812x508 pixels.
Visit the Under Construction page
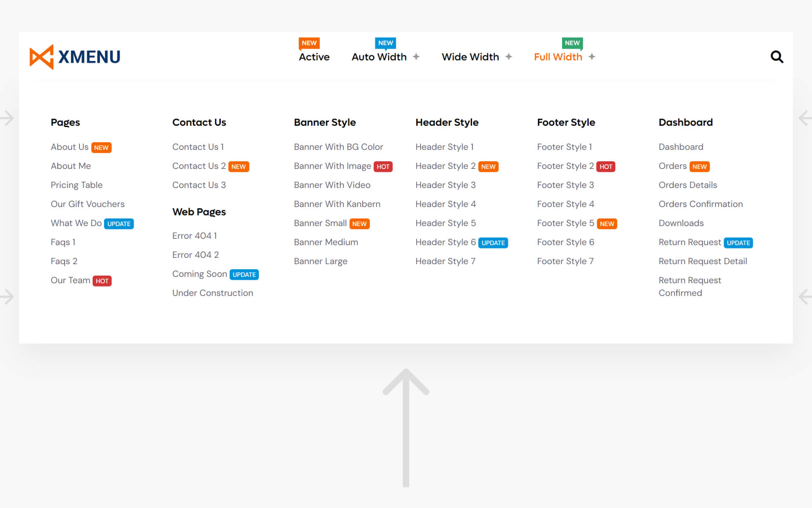[212, 293]
